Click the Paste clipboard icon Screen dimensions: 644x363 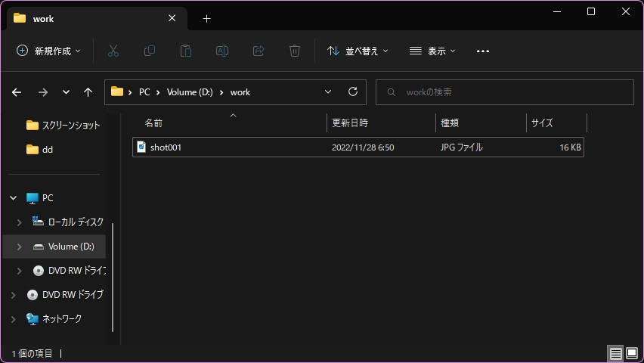186,51
